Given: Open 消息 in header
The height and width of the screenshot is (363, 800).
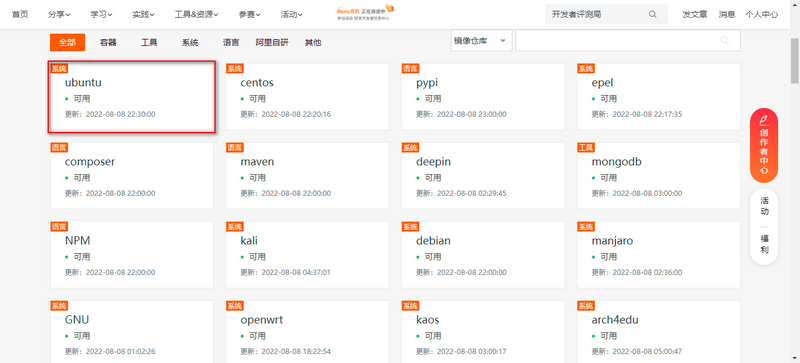Looking at the screenshot, I should [727, 14].
